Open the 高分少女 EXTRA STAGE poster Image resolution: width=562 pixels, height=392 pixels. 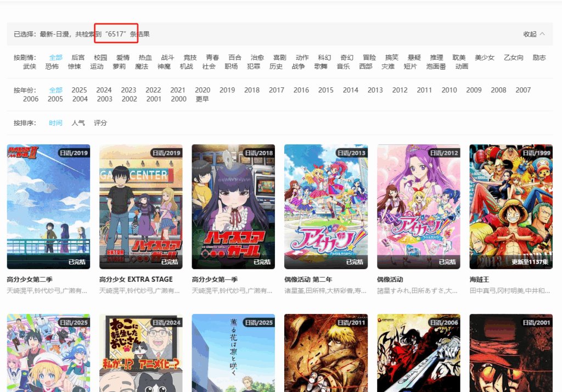coord(141,206)
